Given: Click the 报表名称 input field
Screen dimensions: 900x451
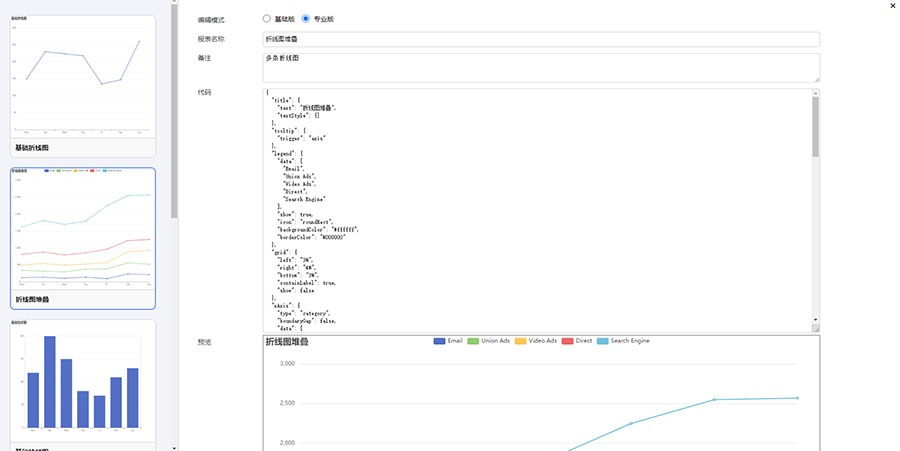Looking at the screenshot, I should [541, 39].
